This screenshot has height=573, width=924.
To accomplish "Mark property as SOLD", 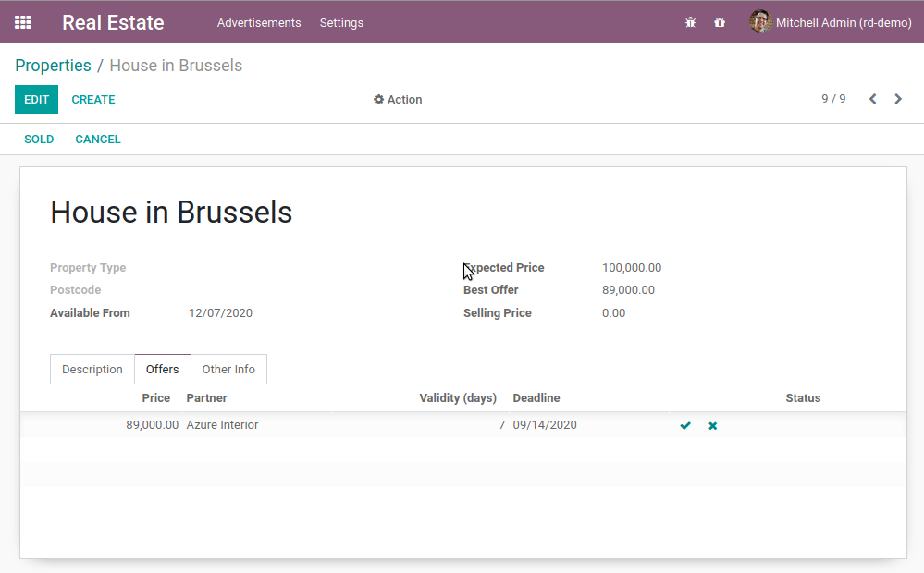I will pos(39,140).
